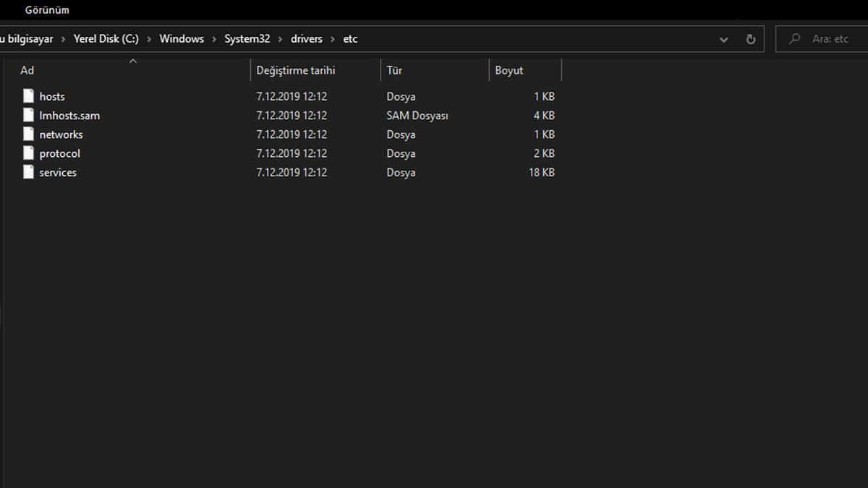Click the services file icon
Viewport: 868px width, 488px height.
tap(28, 172)
